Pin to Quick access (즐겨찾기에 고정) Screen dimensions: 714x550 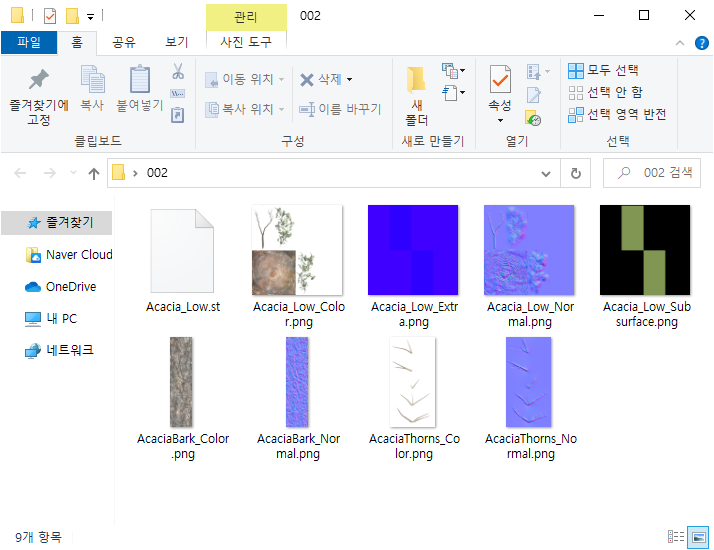click(x=39, y=97)
